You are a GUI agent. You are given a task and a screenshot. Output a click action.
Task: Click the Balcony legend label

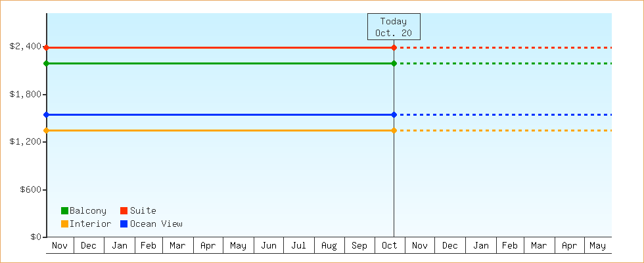88,211
